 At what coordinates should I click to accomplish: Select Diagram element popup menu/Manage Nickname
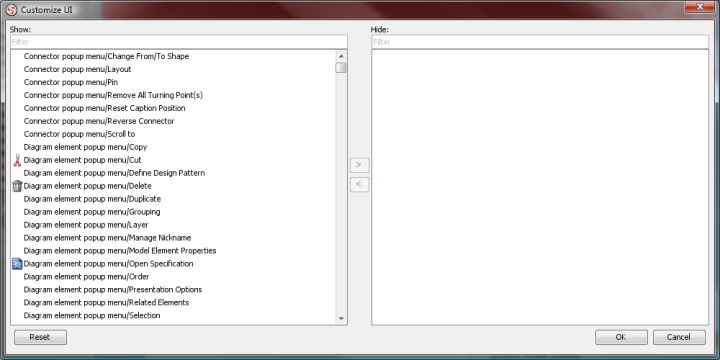pos(107,238)
